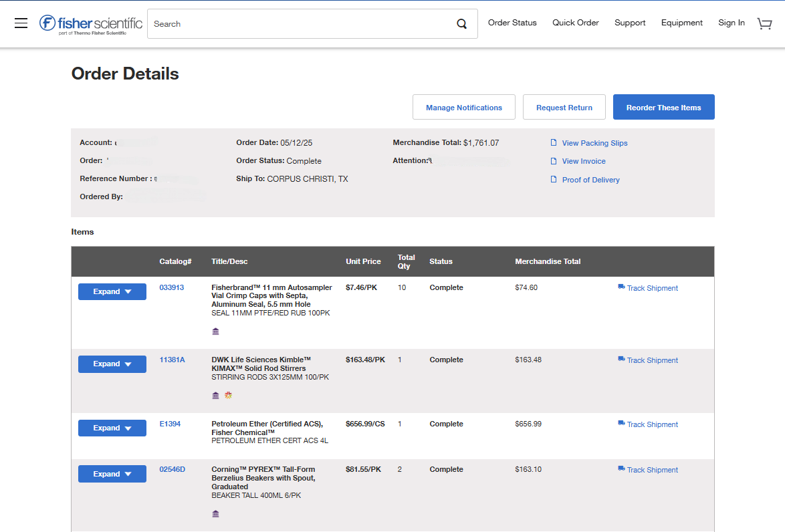
Task: Click the document icon beside View Packing Slips
Action: coord(554,142)
